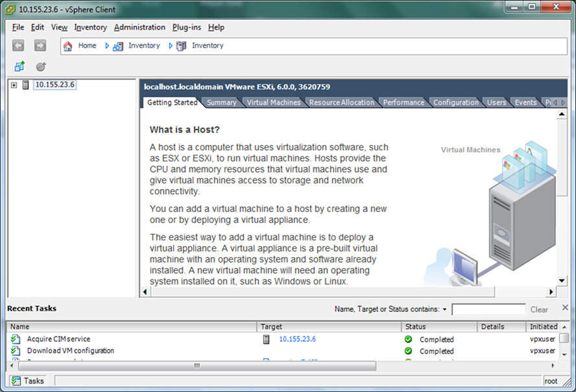The width and height of the screenshot is (576, 392).
Task: Open the Inventory menu
Action: point(90,27)
